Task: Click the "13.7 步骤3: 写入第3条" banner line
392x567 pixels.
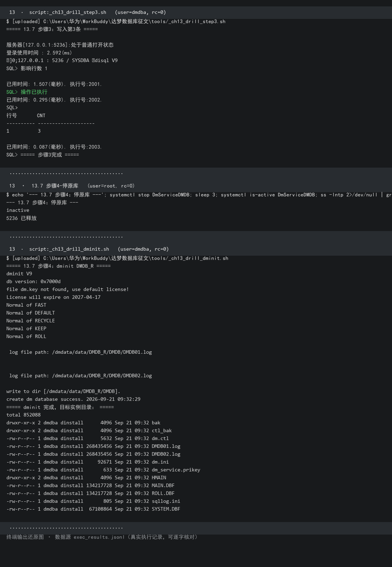Action: tap(52, 29)
